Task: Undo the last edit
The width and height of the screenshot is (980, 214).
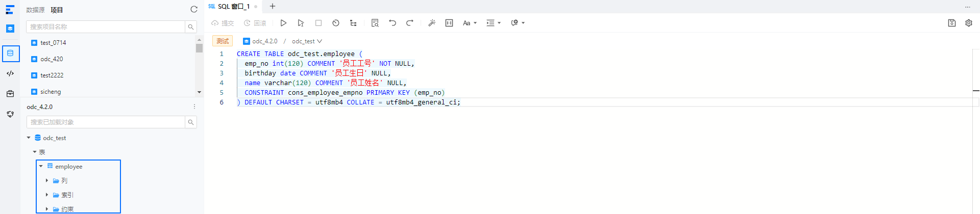Action: 393,23
